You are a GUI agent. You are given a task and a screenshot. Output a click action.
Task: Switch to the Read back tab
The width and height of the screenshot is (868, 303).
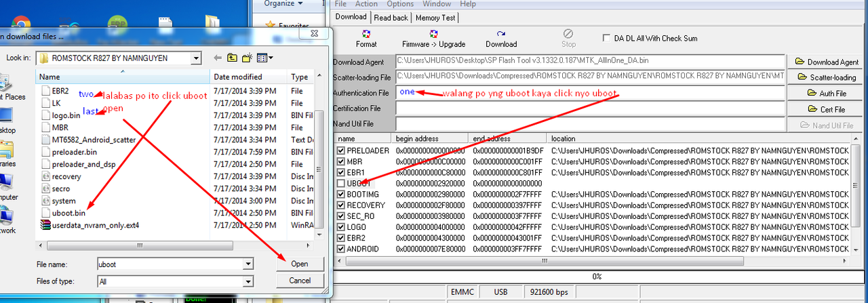tap(391, 18)
